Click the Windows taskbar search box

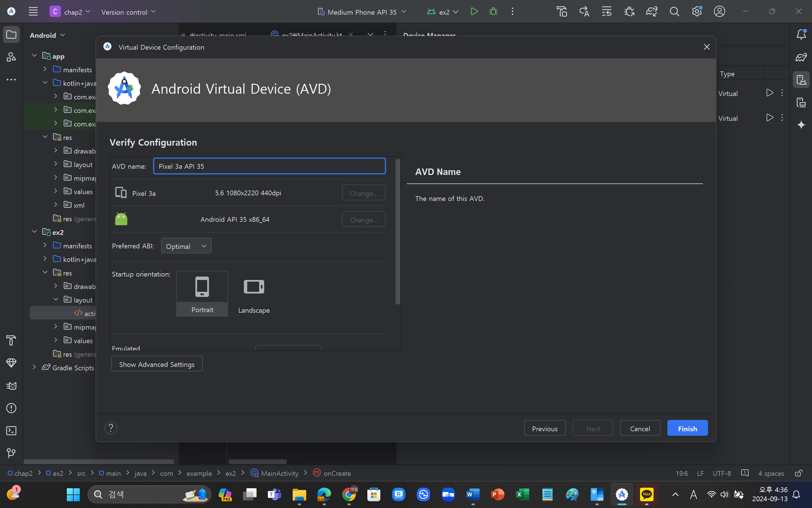click(149, 494)
